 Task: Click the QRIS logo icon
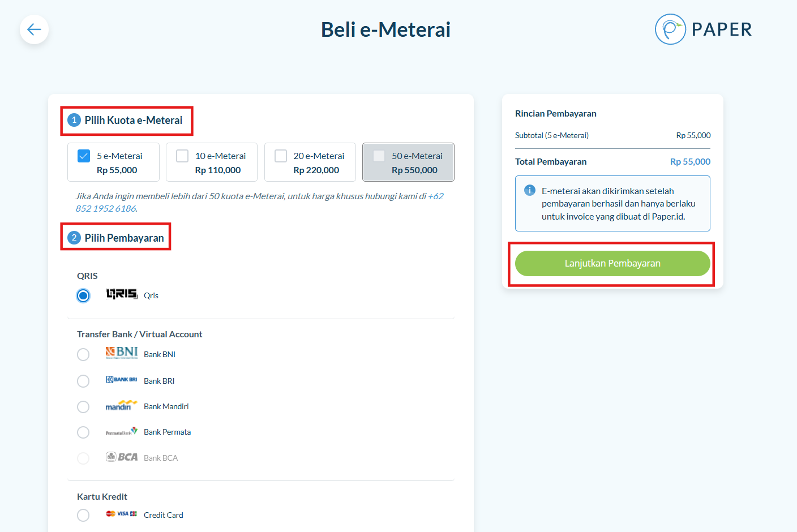[x=121, y=294]
